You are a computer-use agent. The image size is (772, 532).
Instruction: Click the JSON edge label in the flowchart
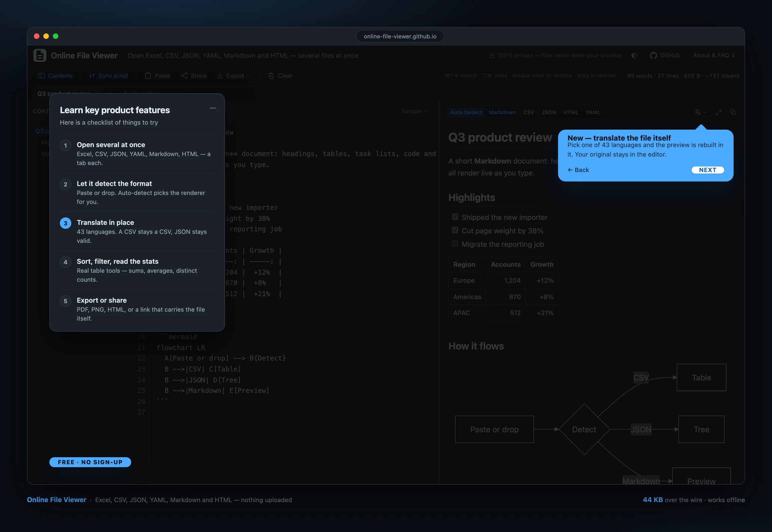click(x=641, y=429)
